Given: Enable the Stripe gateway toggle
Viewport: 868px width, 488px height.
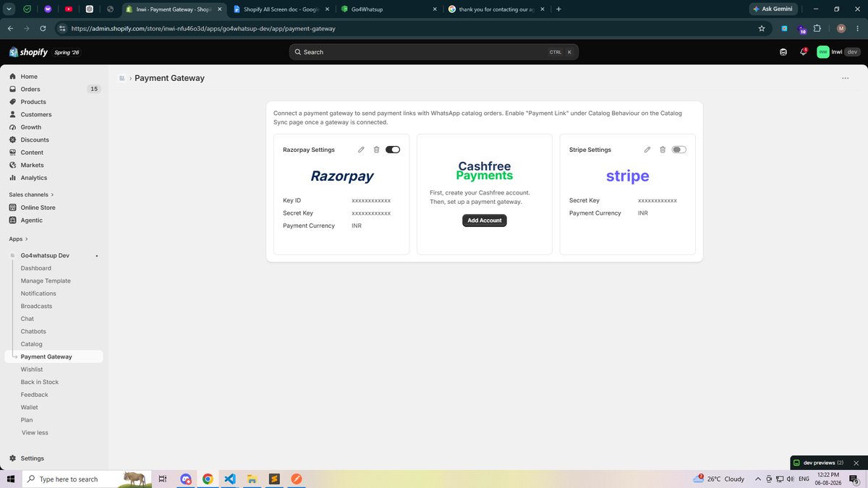Looking at the screenshot, I should pos(679,150).
